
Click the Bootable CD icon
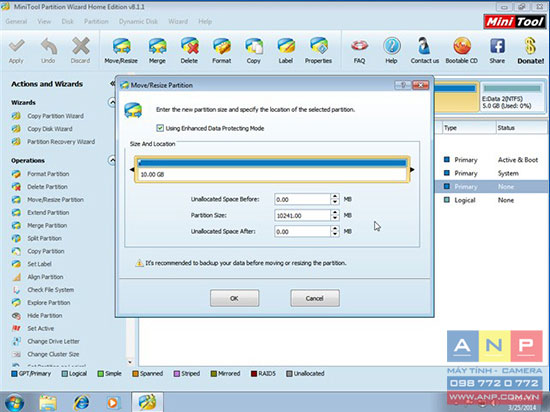[x=462, y=50]
